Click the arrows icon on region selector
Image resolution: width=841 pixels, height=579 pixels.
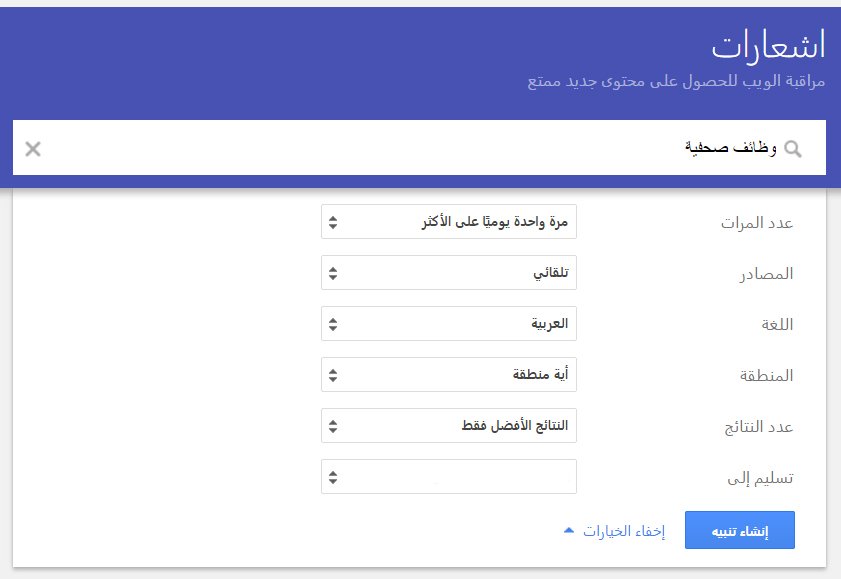point(333,375)
